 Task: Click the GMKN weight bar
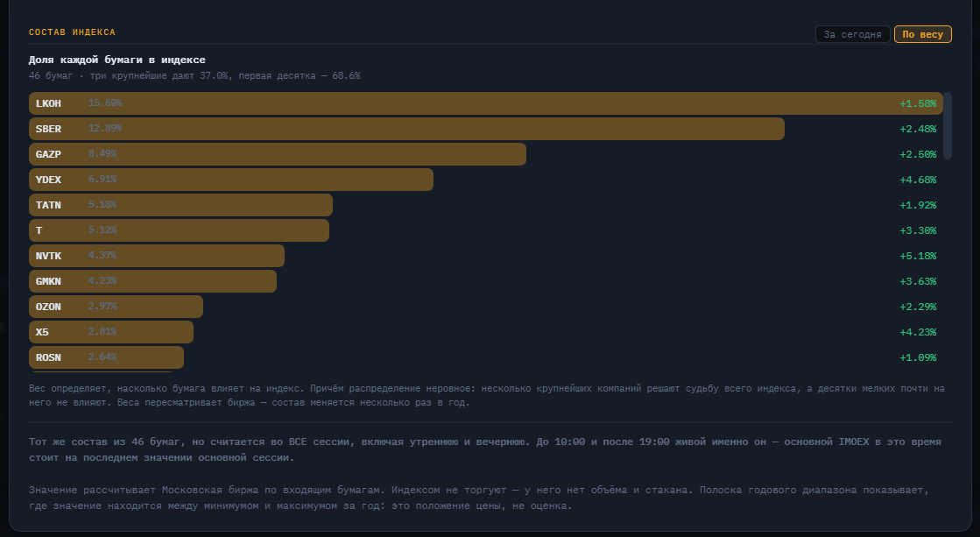coord(152,281)
